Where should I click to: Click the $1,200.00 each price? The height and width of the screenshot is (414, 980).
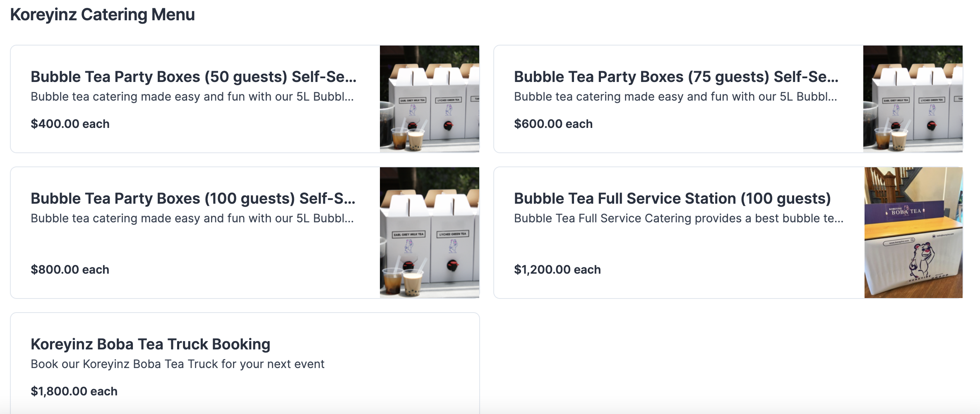[557, 270]
